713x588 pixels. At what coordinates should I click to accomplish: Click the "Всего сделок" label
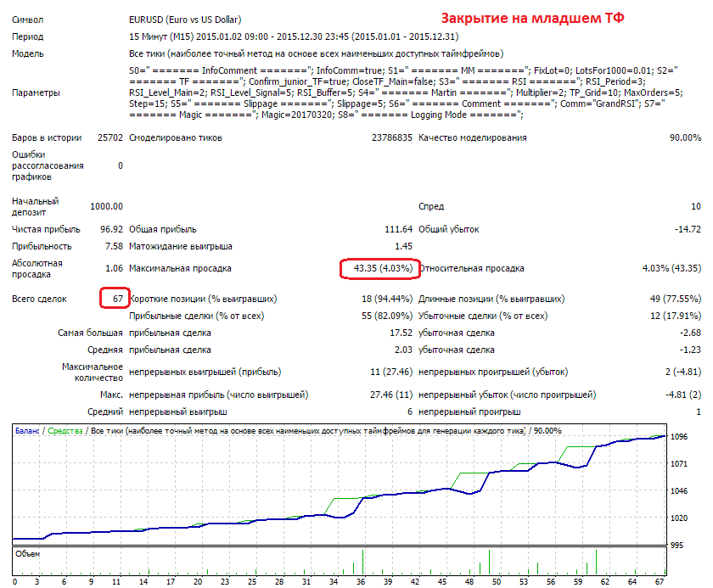[39, 299]
